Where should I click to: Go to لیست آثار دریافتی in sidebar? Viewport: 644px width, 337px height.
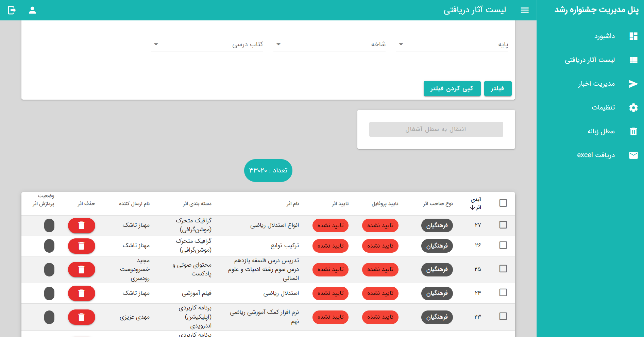[x=590, y=60]
